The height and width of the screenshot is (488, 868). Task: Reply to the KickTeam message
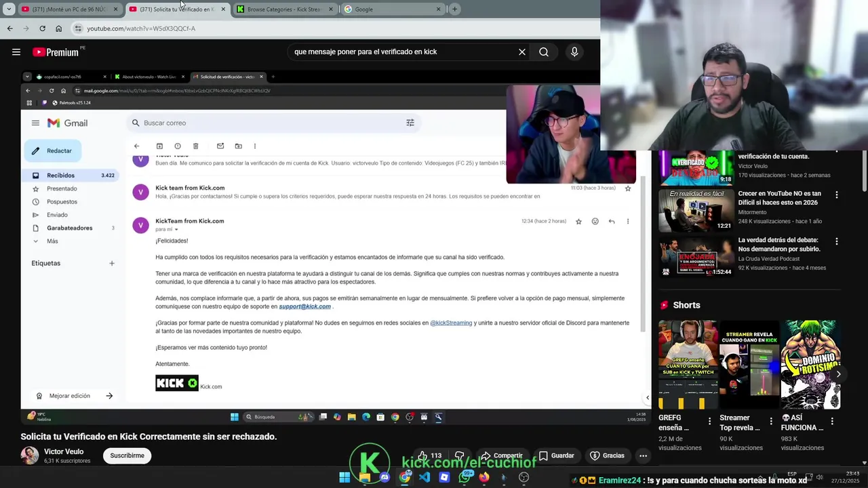click(x=612, y=221)
